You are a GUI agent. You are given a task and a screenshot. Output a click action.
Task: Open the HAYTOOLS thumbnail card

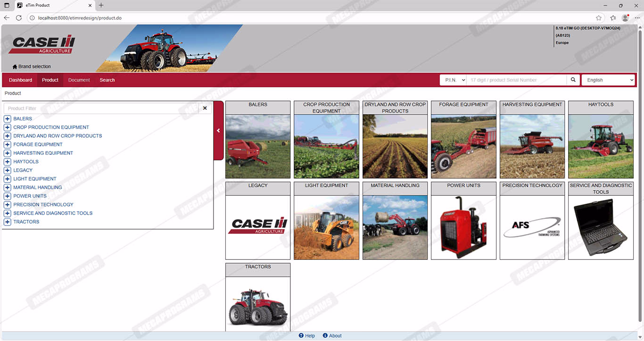point(601,140)
